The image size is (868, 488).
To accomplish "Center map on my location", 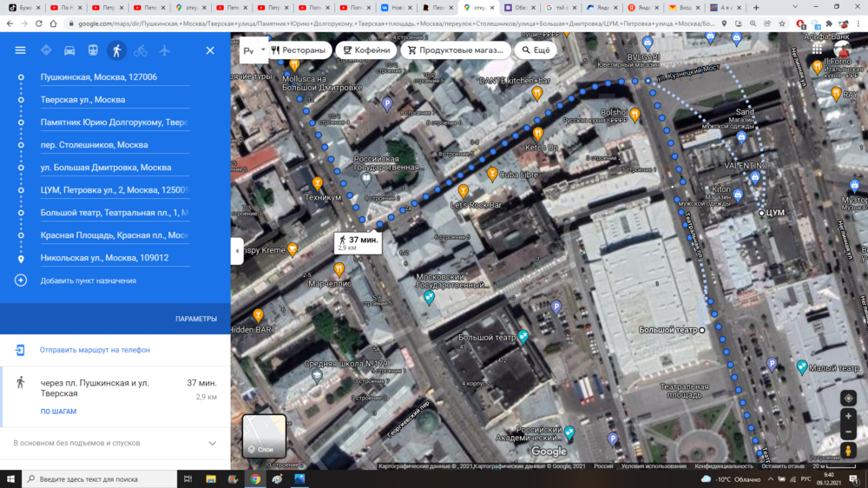I will [848, 399].
